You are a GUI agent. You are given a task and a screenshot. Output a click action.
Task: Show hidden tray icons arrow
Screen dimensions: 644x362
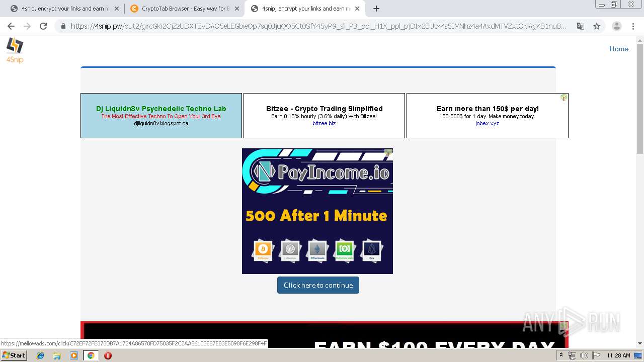click(561, 355)
